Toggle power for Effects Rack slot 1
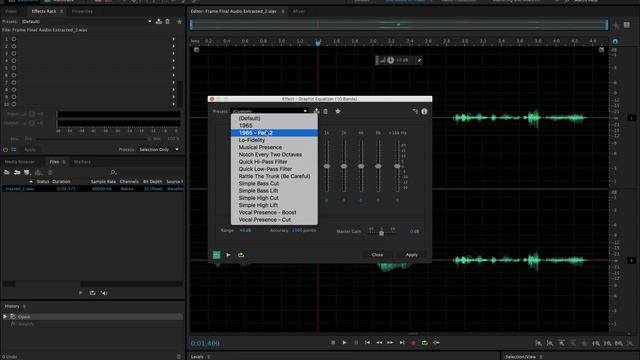Image resolution: width=640 pixels, height=360 pixels. [14, 39]
